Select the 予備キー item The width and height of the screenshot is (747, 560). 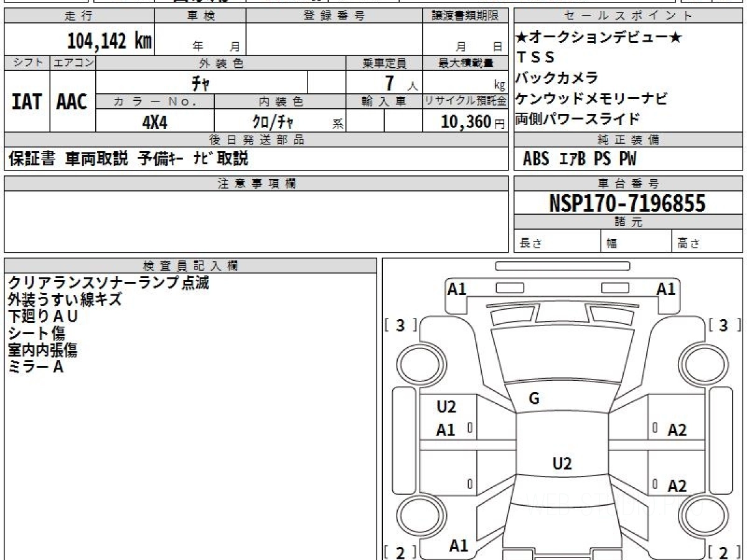(x=161, y=159)
